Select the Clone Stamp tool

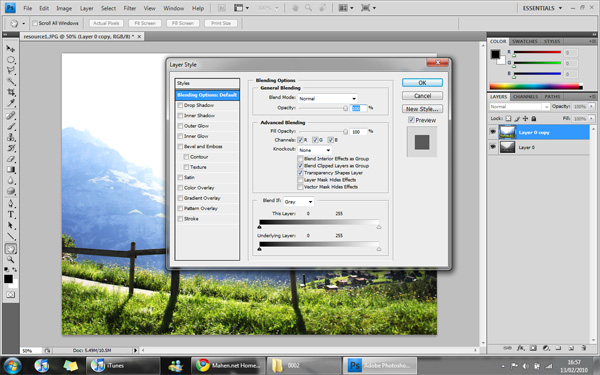click(x=10, y=137)
